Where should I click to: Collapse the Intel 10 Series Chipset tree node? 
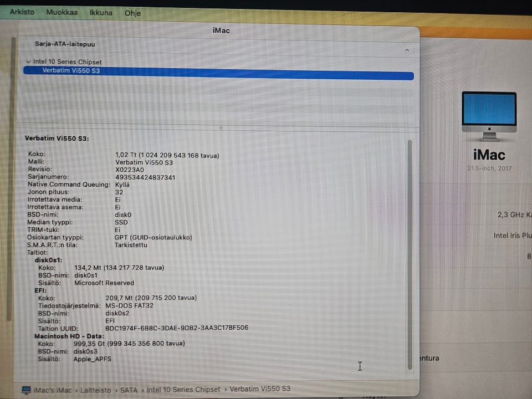(28, 62)
